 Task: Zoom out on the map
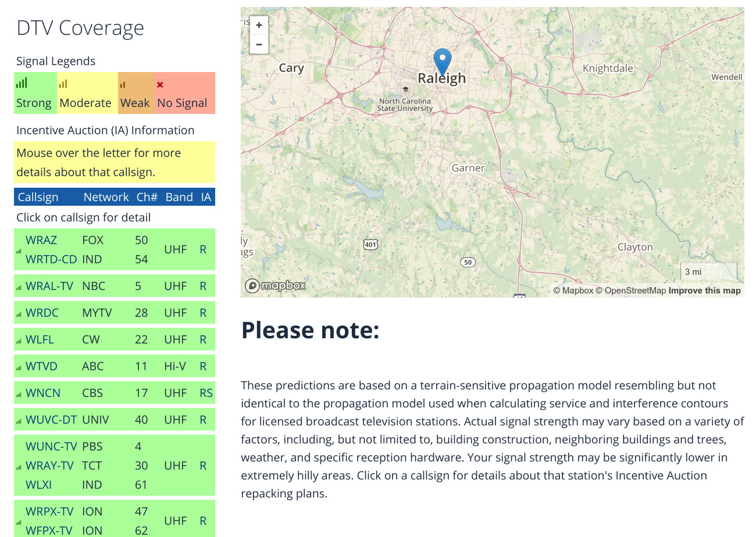tap(259, 44)
